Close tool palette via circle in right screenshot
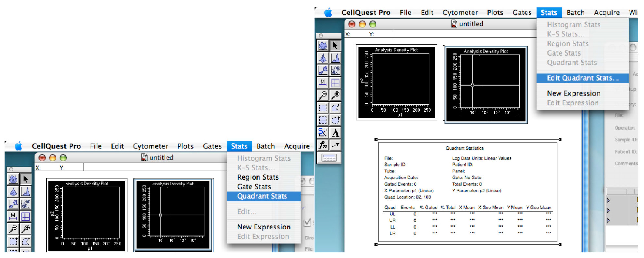This screenshot has width=644, height=258. 321,36
